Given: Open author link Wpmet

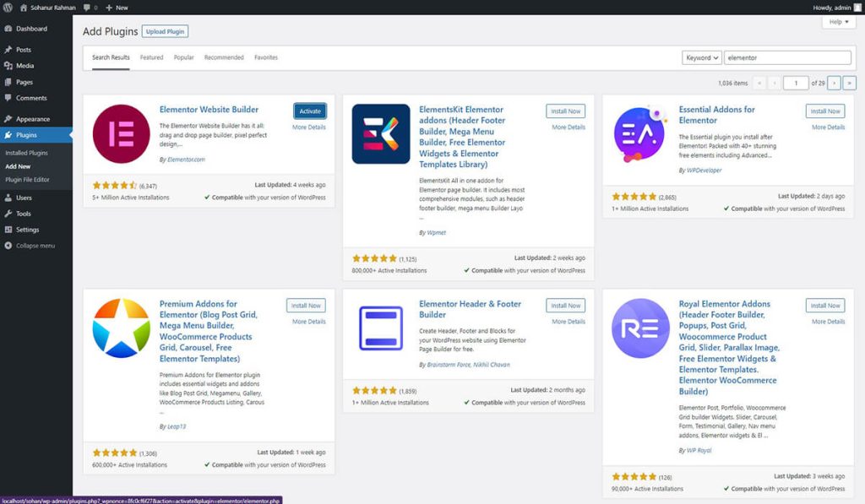Looking at the screenshot, I should point(437,233).
